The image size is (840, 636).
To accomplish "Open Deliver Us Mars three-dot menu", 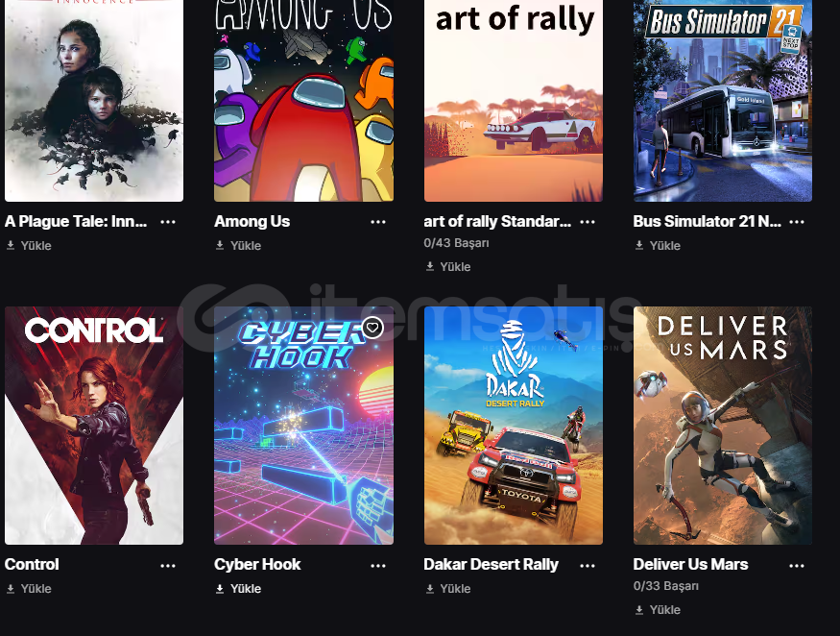I will pyautogui.click(x=797, y=566).
